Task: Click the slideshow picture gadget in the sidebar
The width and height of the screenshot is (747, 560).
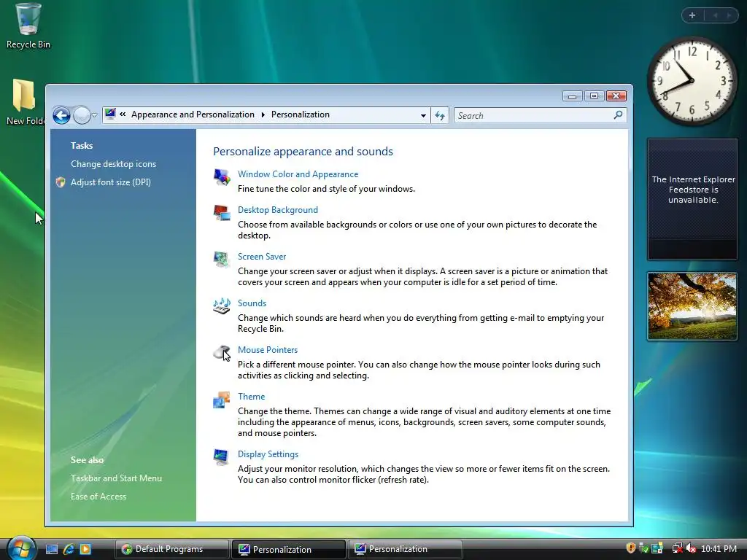Action: (692, 306)
